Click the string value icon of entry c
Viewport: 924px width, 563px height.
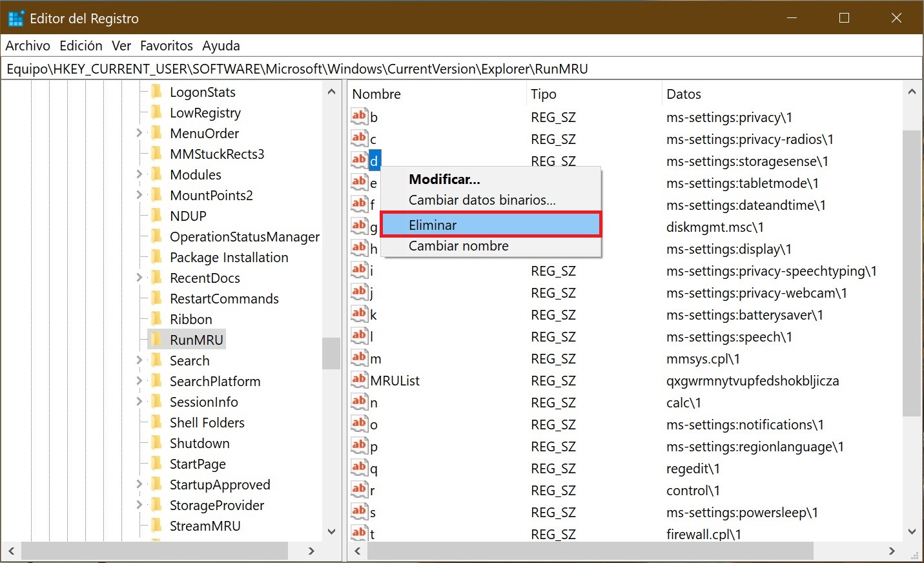(360, 138)
